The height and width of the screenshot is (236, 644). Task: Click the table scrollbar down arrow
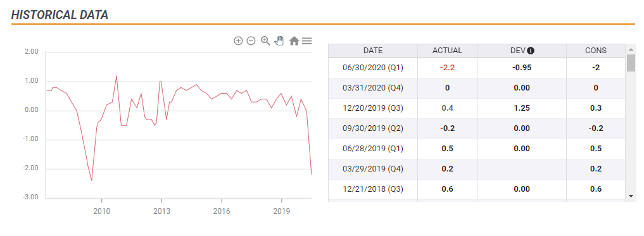click(x=631, y=196)
